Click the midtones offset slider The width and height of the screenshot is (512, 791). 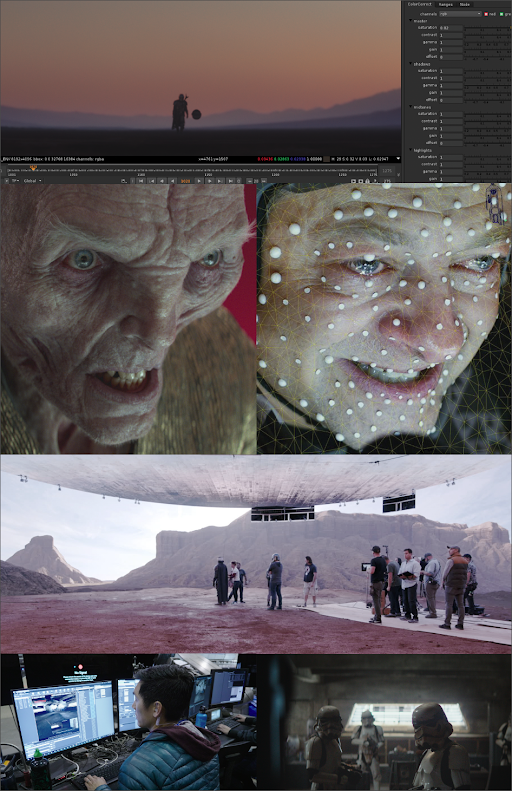[x=488, y=143]
